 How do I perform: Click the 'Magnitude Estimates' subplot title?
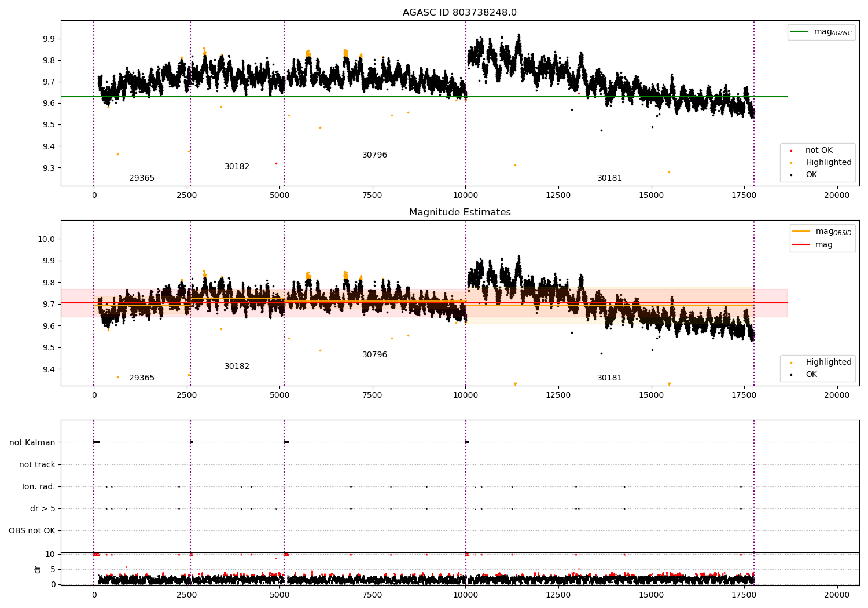pyautogui.click(x=459, y=213)
